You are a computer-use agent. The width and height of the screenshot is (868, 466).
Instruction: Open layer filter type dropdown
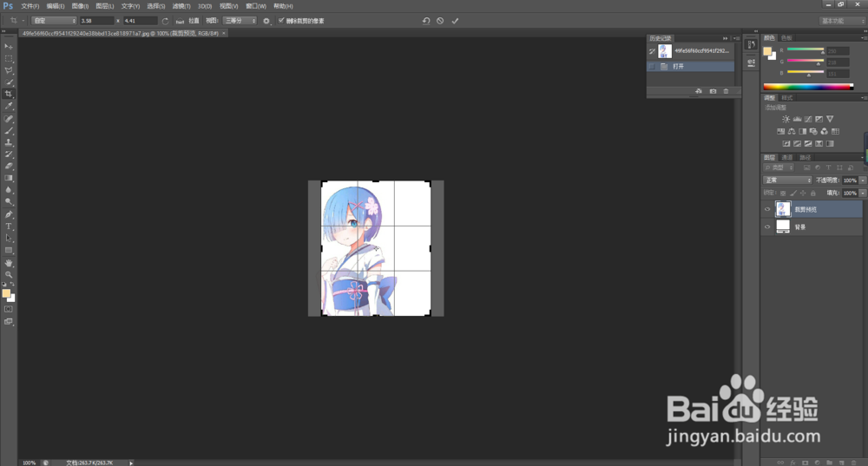tap(779, 167)
